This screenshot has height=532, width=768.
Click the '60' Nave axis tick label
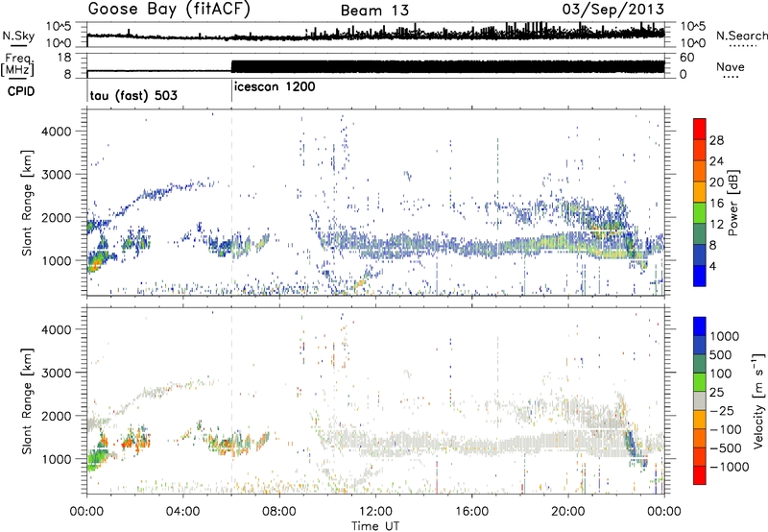686,58
